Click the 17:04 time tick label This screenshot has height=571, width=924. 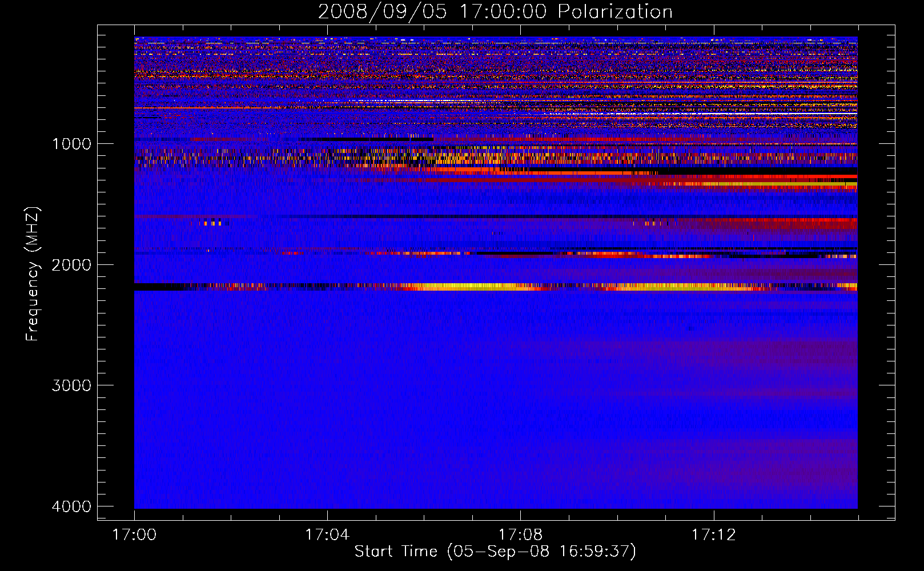327,534
